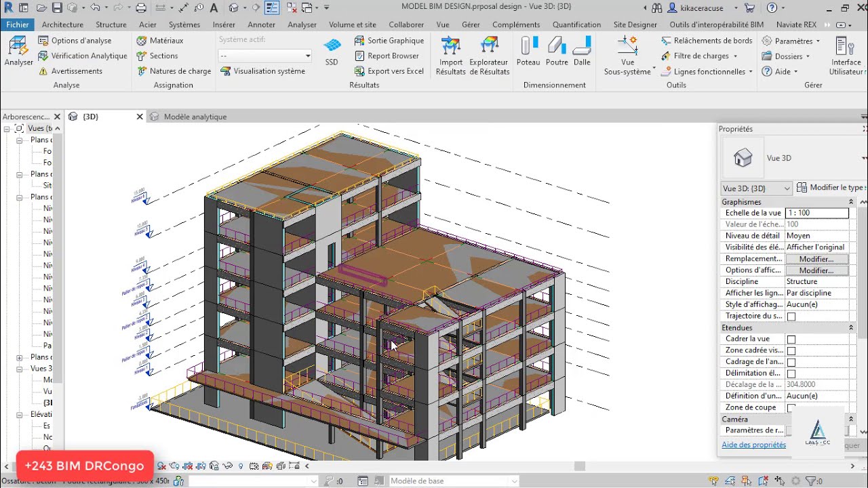This screenshot has height=488, width=868.
Task: Select Poteau dimensioning tool
Action: [528, 52]
